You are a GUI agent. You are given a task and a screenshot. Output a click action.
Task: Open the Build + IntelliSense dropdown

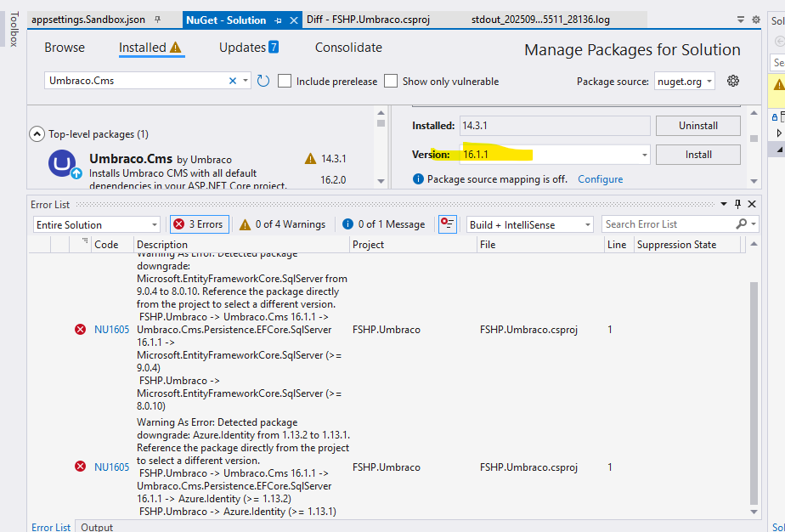[x=586, y=224]
